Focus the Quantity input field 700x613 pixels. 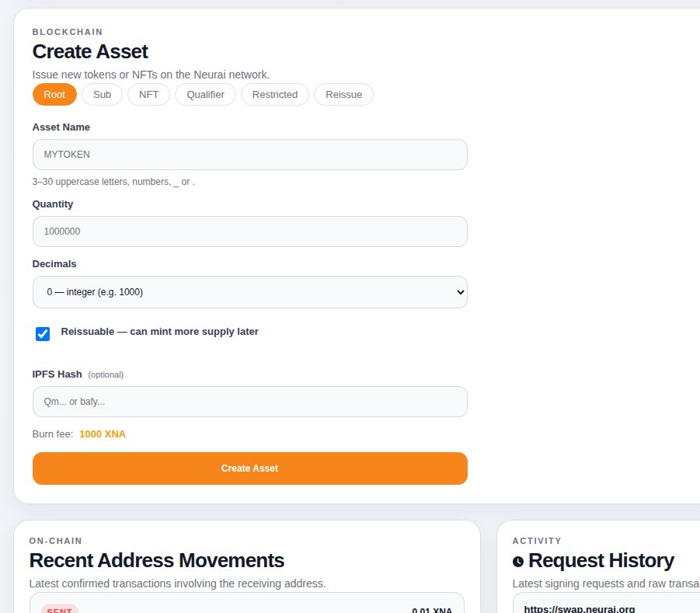click(x=249, y=232)
